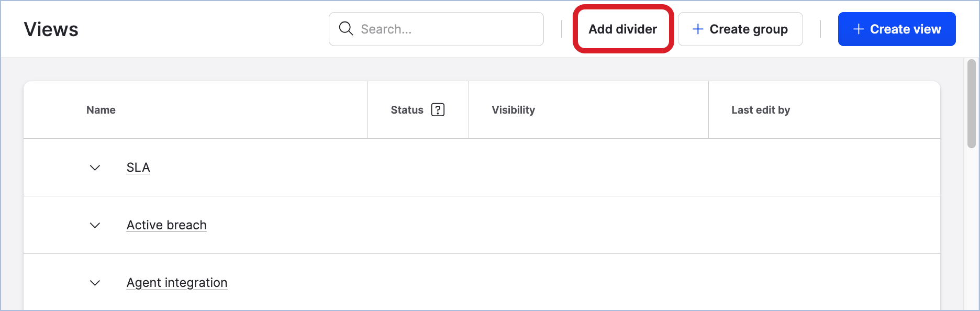Open the SLA view
The image size is (980, 311).
(x=138, y=167)
